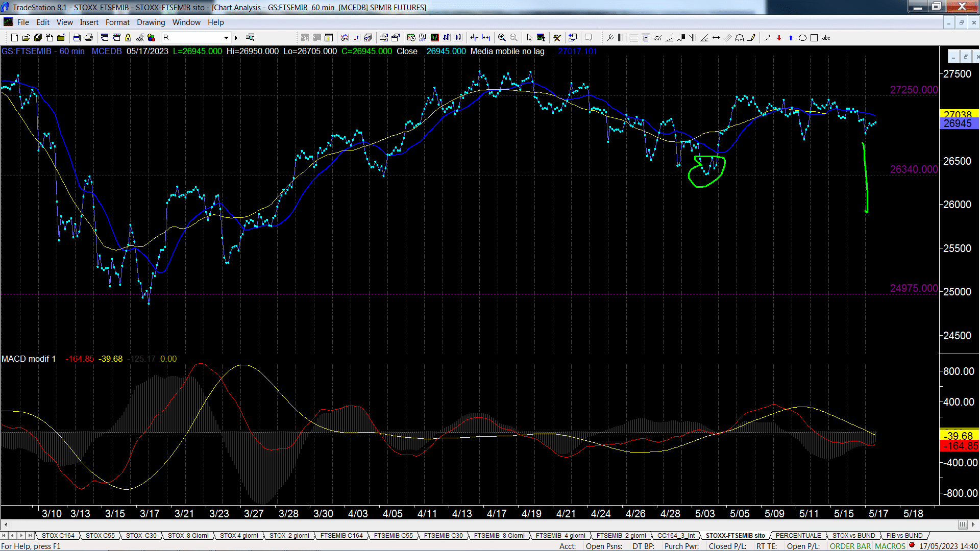Click the Zoom In magnifier icon

pos(502,37)
